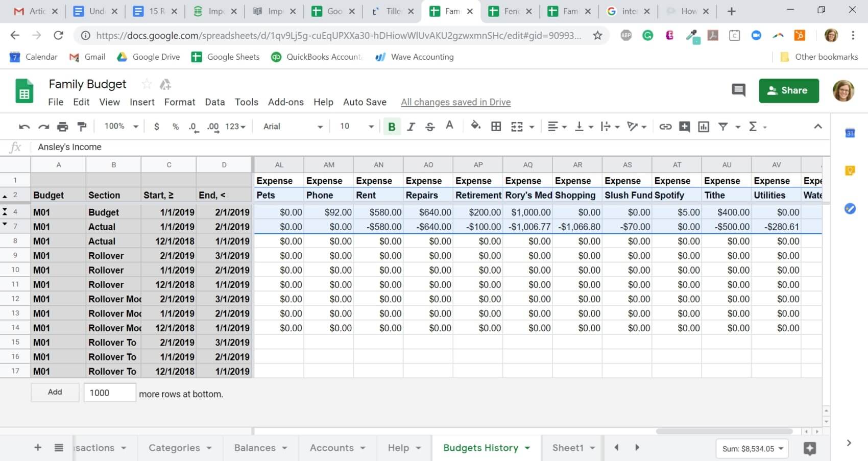The height and width of the screenshot is (461, 868).
Task: Add a new sheet with plus icon
Action: [x=38, y=448]
